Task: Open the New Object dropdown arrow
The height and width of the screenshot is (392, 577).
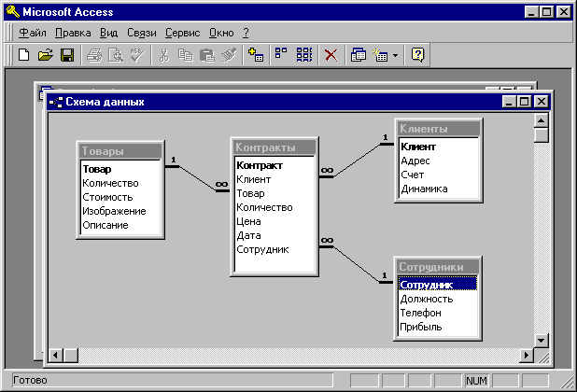Action: pyautogui.click(x=395, y=55)
